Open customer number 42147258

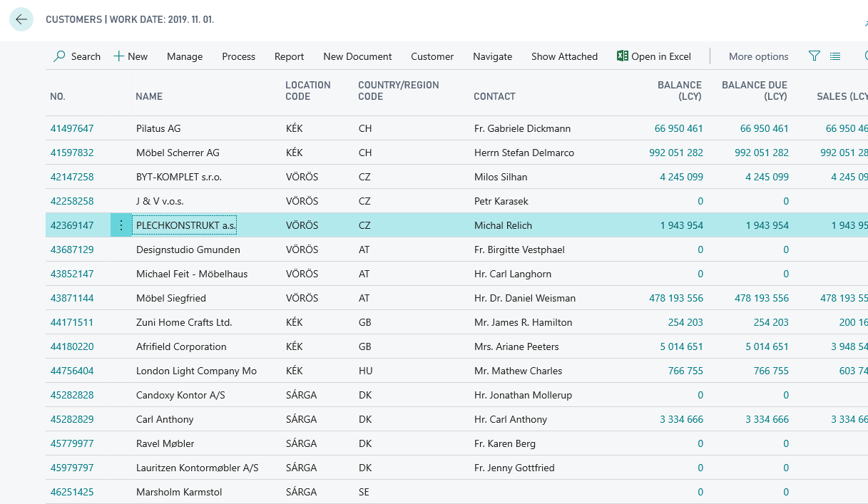pos(72,177)
